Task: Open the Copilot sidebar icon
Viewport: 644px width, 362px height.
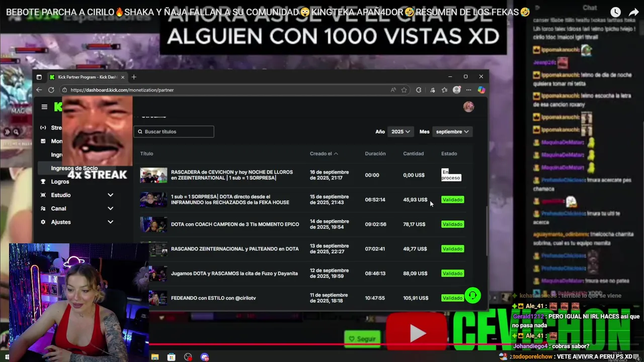Action: tap(481, 89)
